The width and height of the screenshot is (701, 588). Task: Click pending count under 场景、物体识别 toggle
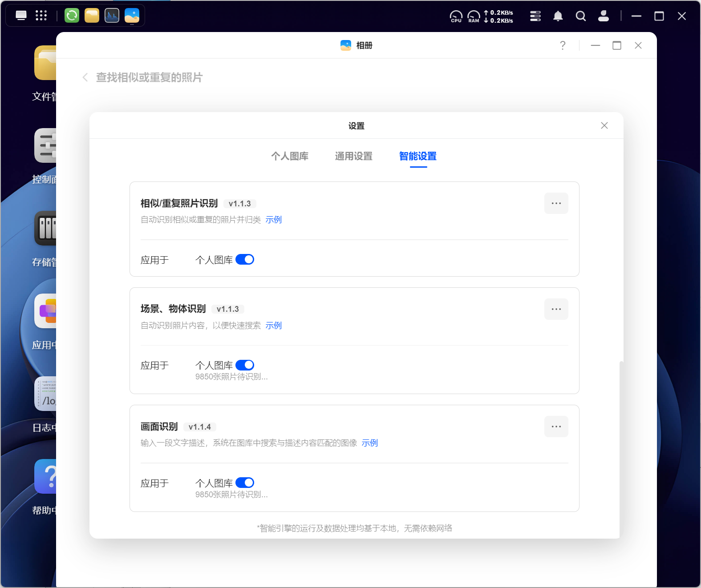[231, 377]
